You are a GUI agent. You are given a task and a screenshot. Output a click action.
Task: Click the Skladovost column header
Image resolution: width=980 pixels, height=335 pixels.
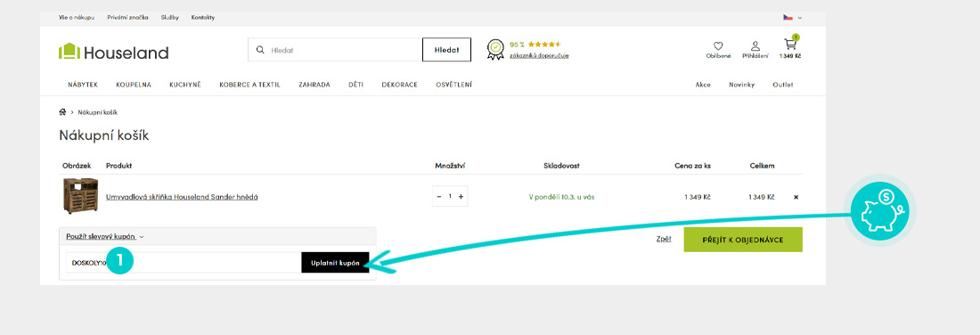(561, 166)
